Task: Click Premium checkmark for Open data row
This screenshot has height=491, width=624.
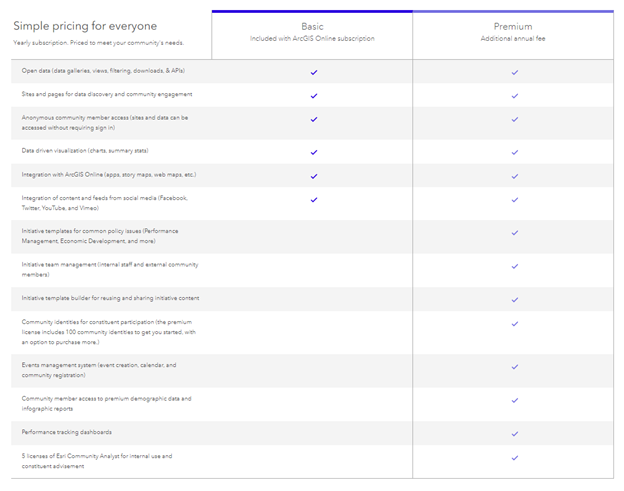Action: pyautogui.click(x=515, y=72)
